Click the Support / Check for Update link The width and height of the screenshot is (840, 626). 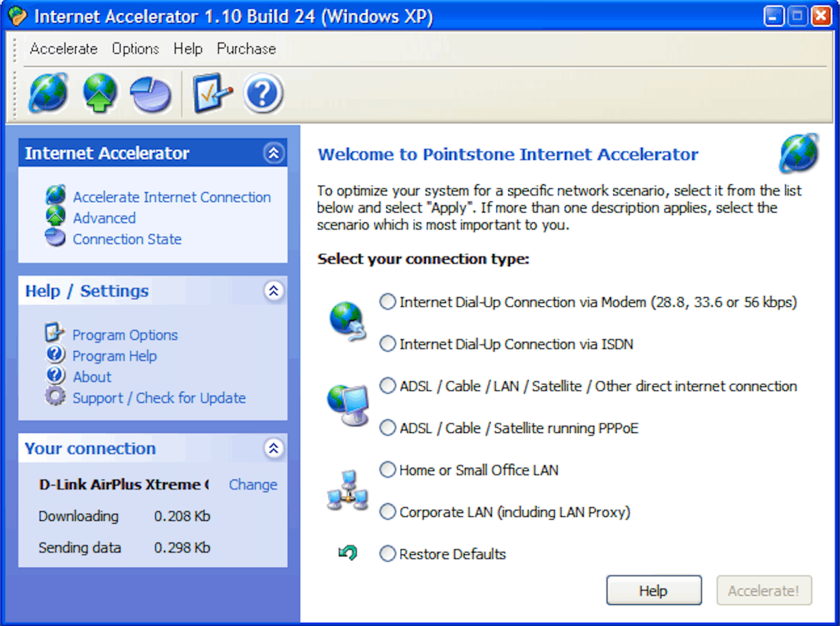point(159,398)
